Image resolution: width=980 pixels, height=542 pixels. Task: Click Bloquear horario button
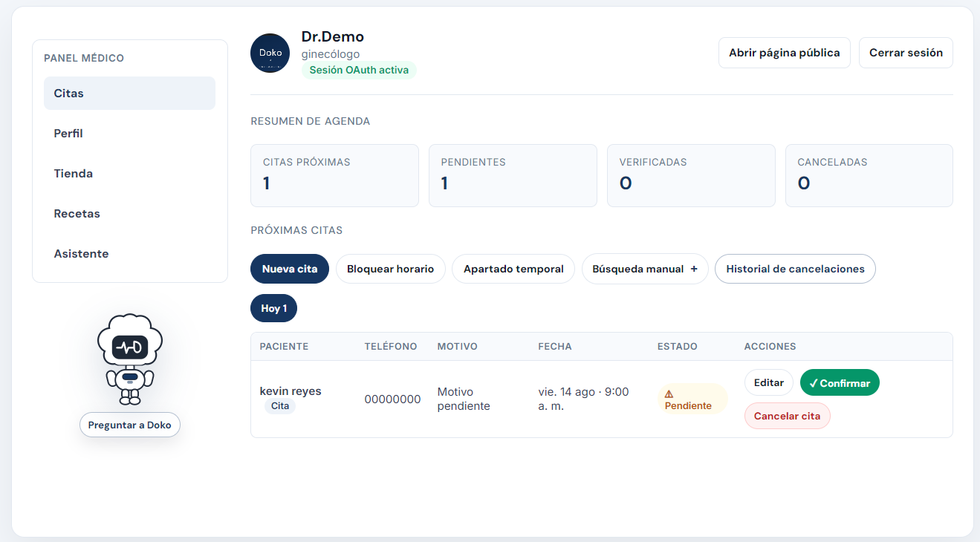[x=391, y=269]
